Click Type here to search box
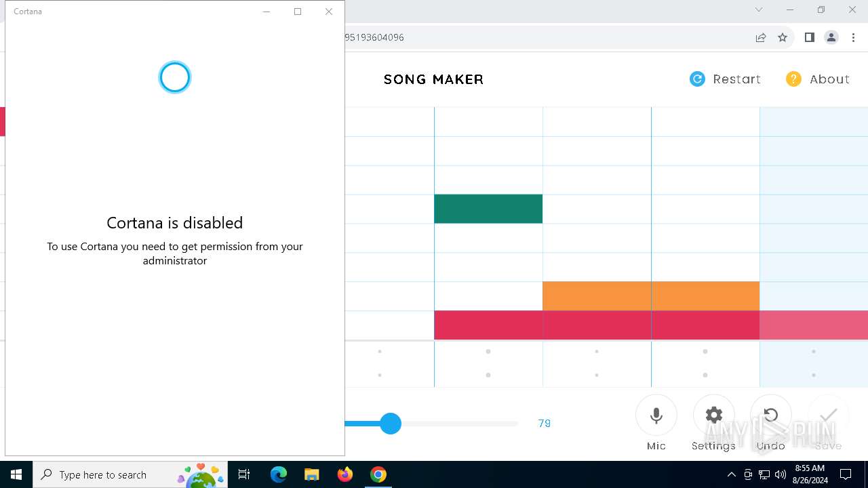This screenshot has width=868, height=488. [x=130, y=474]
